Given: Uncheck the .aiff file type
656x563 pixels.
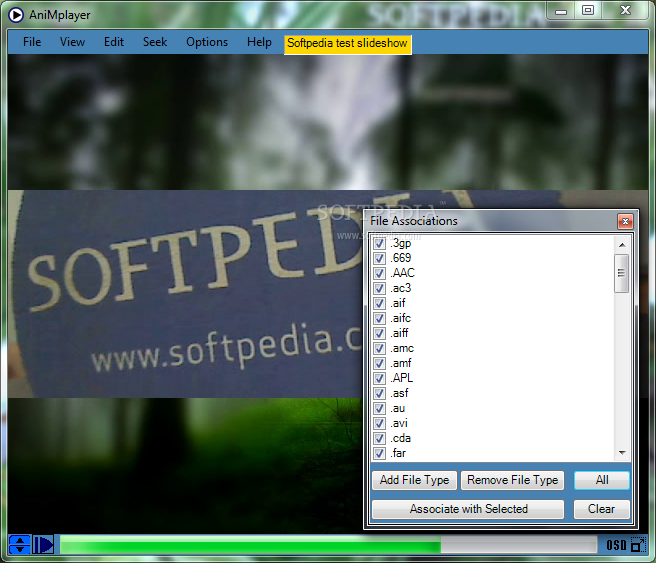Looking at the screenshot, I should click(x=379, y=334).
